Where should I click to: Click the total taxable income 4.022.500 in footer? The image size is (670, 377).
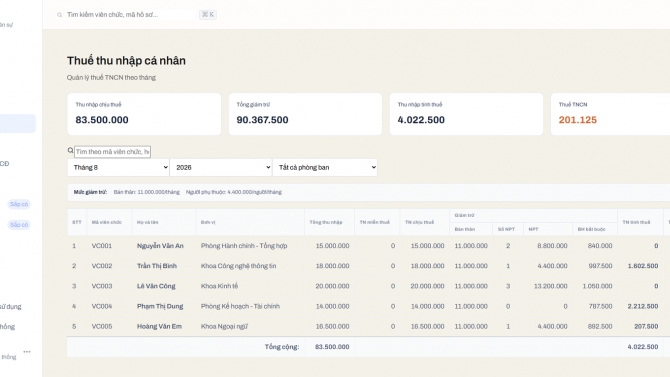[x=643, y=347]
